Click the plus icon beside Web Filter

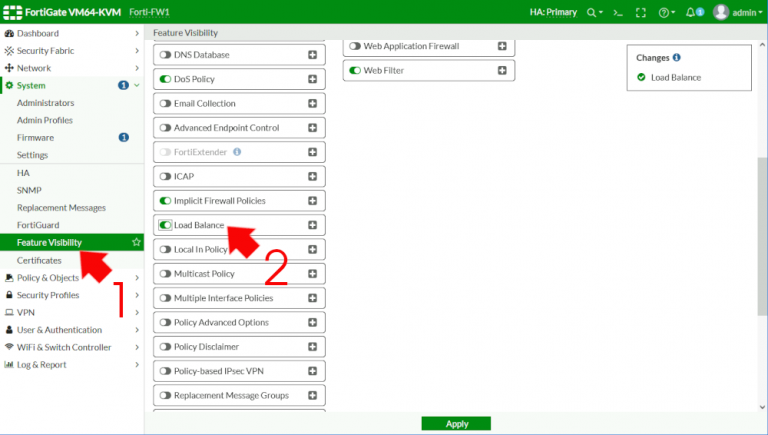tap(502, 70)
